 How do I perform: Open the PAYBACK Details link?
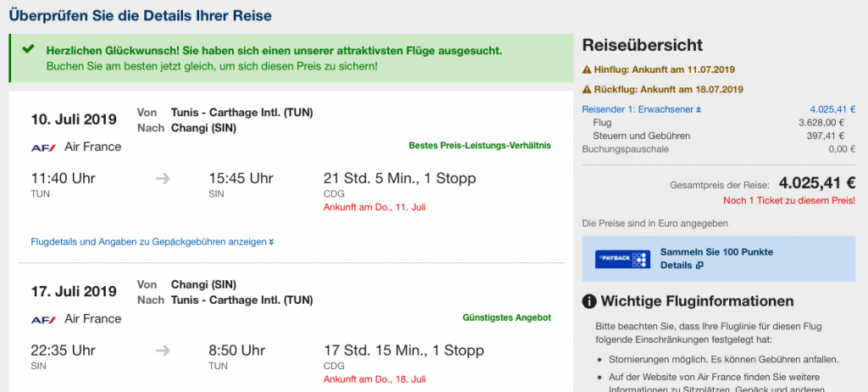click(676, 266)
